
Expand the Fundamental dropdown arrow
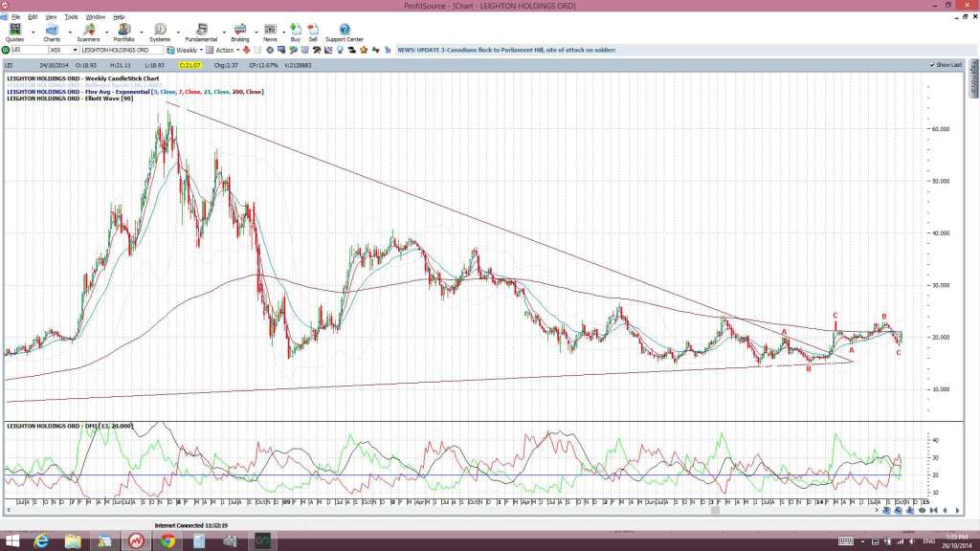[224, 32]
